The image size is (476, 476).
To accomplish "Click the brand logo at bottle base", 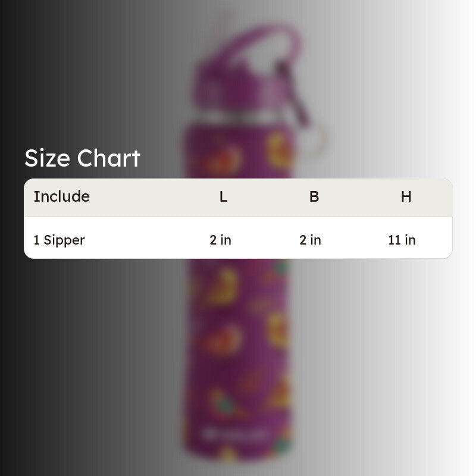I will (x=234, y=434).
